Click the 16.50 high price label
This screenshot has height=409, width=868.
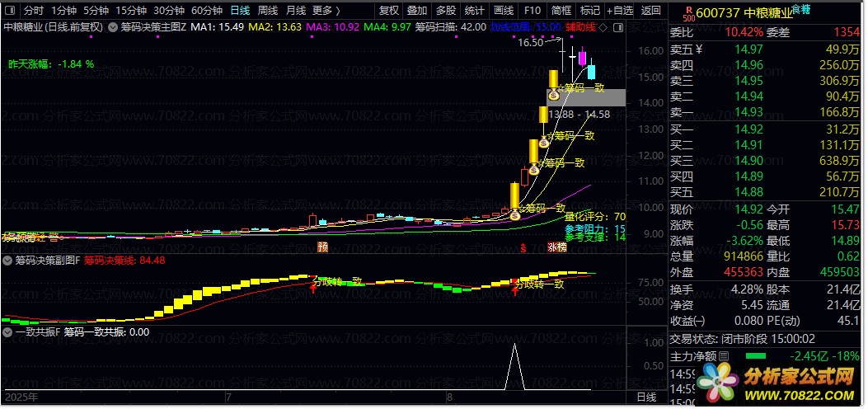(530, 42)
